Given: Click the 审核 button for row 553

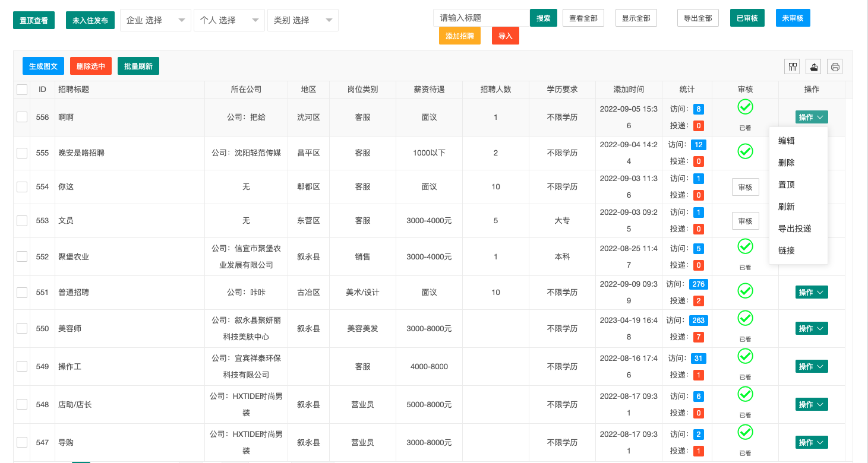Looking at the screenshot, I should tap(746, 221).
